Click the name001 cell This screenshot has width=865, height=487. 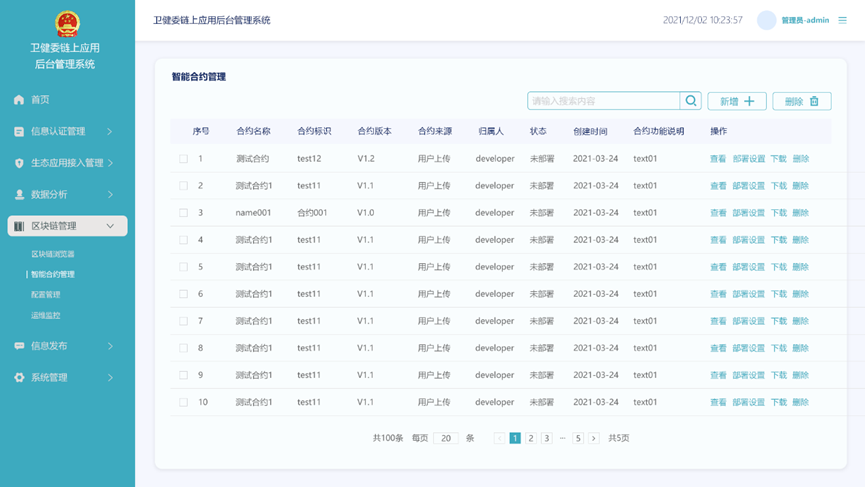(253, 213)
